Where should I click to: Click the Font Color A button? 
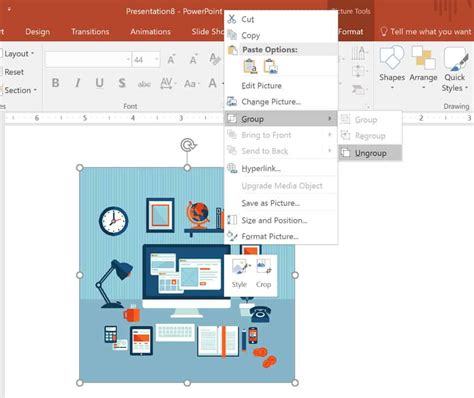(212, 83)
